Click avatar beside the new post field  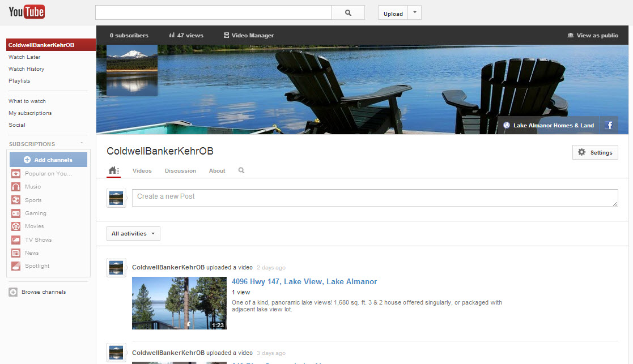click(116, 198)
